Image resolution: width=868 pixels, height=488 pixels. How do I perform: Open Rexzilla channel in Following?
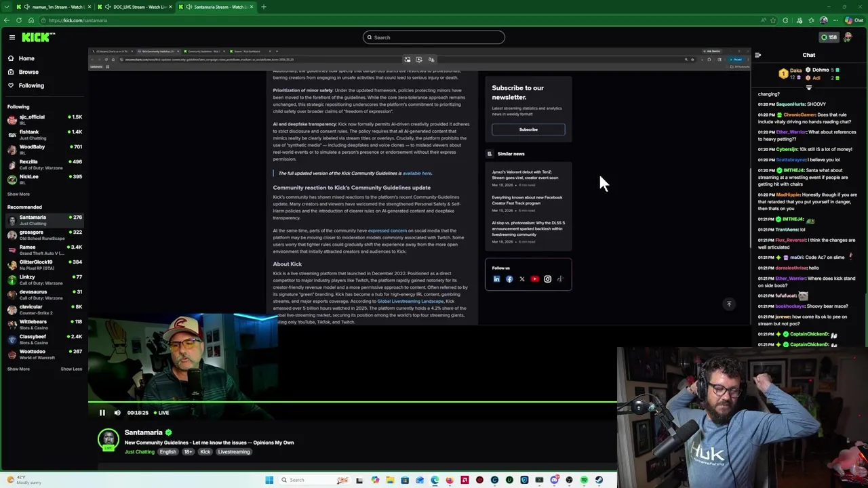click(44, 165)
